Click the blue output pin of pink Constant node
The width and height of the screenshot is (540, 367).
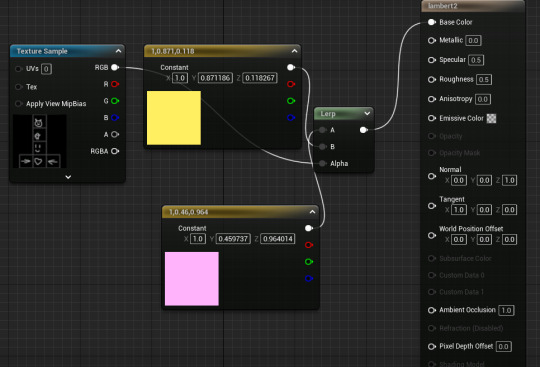click(x=309, y=278)
